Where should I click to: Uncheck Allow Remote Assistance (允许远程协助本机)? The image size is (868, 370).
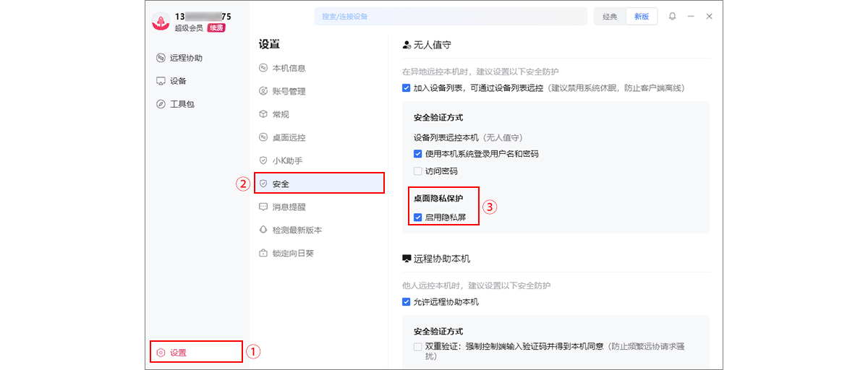[407, 302]
